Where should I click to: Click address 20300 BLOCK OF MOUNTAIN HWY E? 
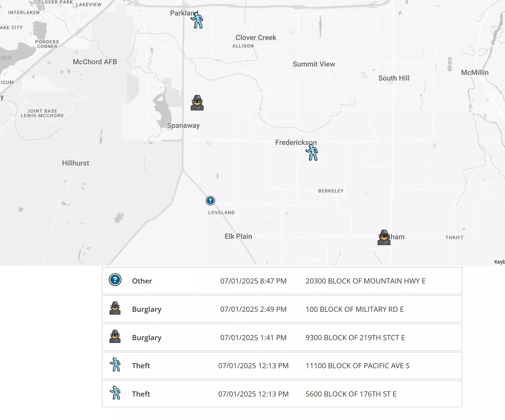(365, 281)
